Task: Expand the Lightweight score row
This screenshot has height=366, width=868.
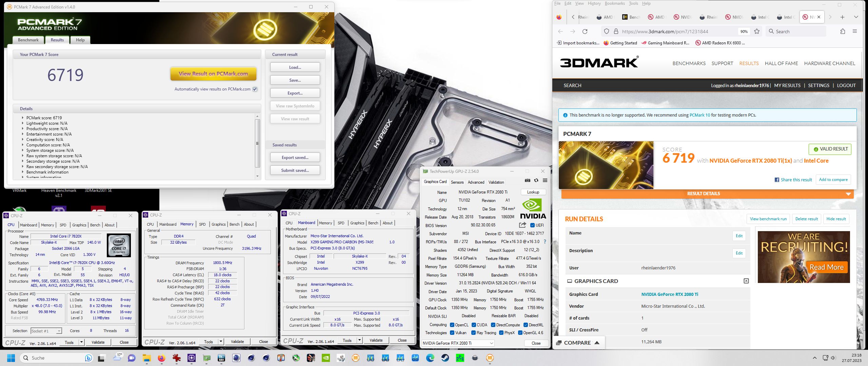Action: [x=23, y=123]
